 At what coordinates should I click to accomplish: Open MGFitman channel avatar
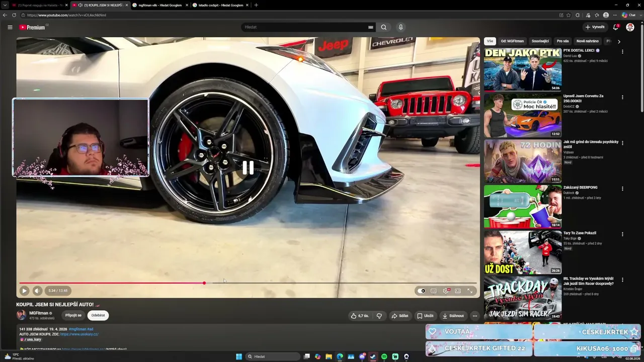21,315
